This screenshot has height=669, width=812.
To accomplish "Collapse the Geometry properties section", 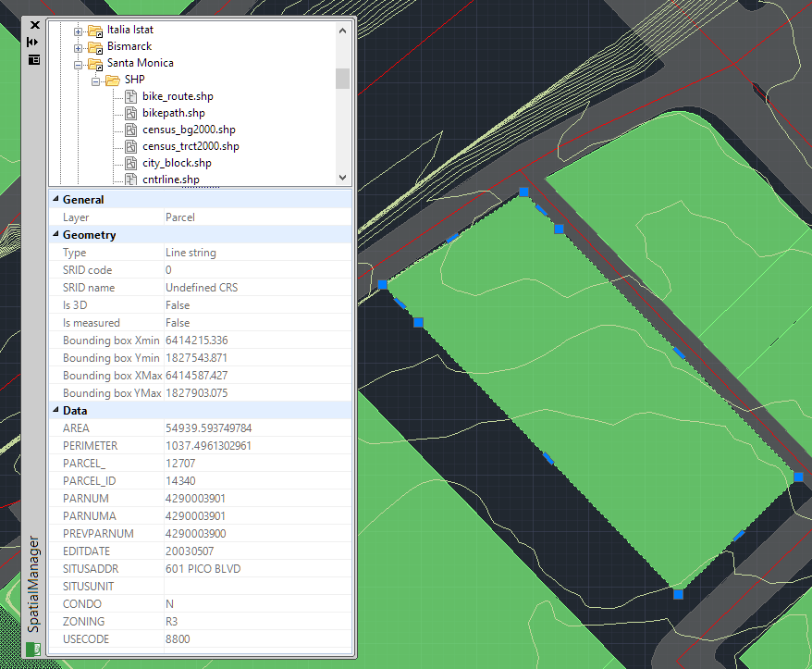I will click(x=56, y=234).
